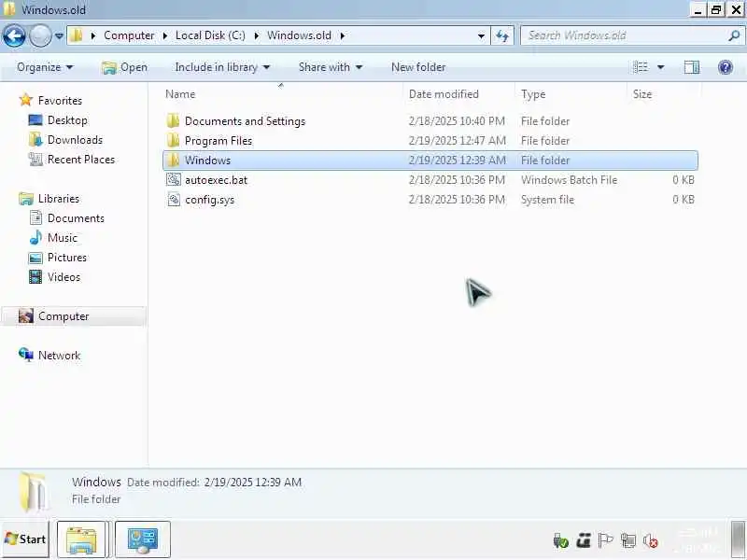Image resolution: width=747 pixels, height=560 pixels.
Task: Open the Videos library
Action: 63,276
